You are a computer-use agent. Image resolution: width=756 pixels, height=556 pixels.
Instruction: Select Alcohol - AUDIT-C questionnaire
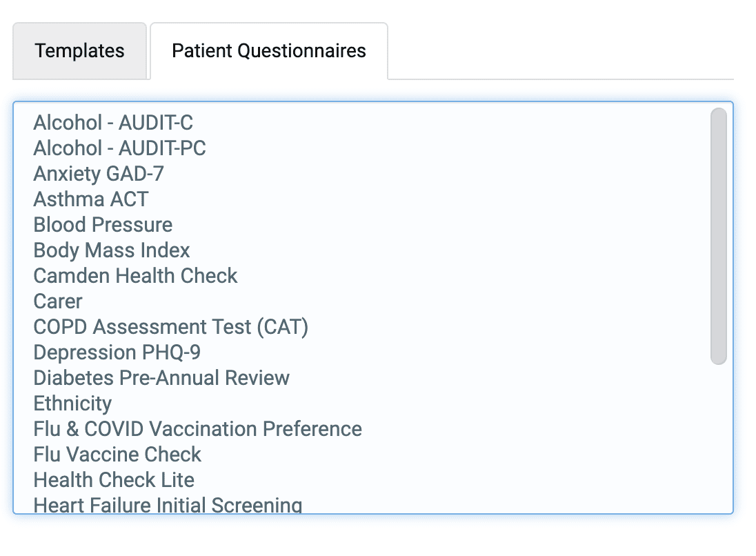click(113, 123)
